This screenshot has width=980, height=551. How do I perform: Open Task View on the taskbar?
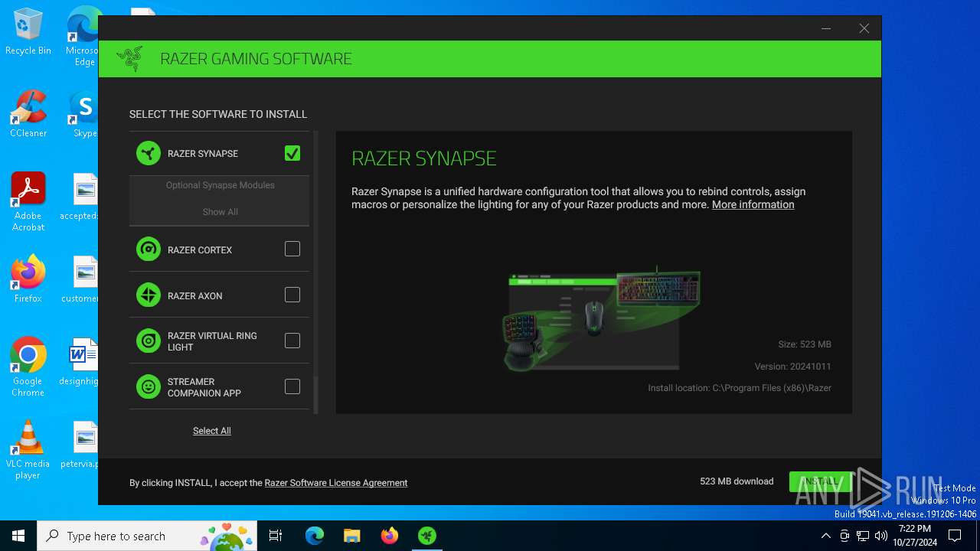[276, 536]
